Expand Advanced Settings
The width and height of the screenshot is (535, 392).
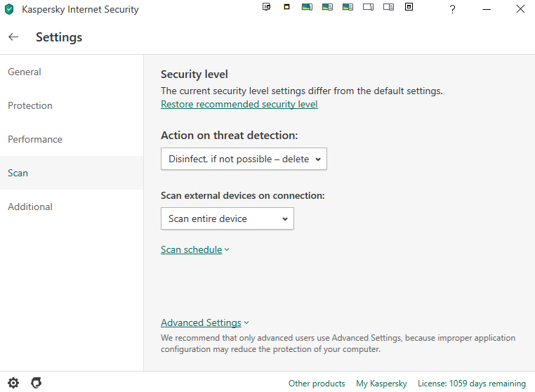click(204, 322)
